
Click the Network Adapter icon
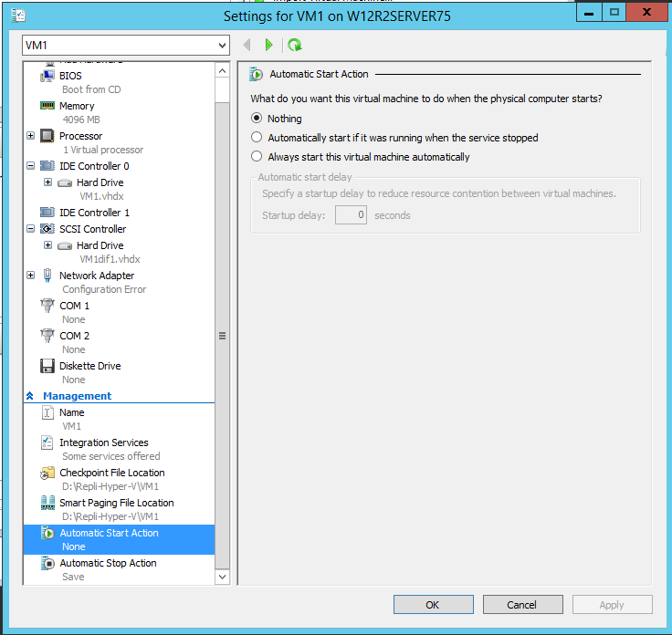pos(47,276)
